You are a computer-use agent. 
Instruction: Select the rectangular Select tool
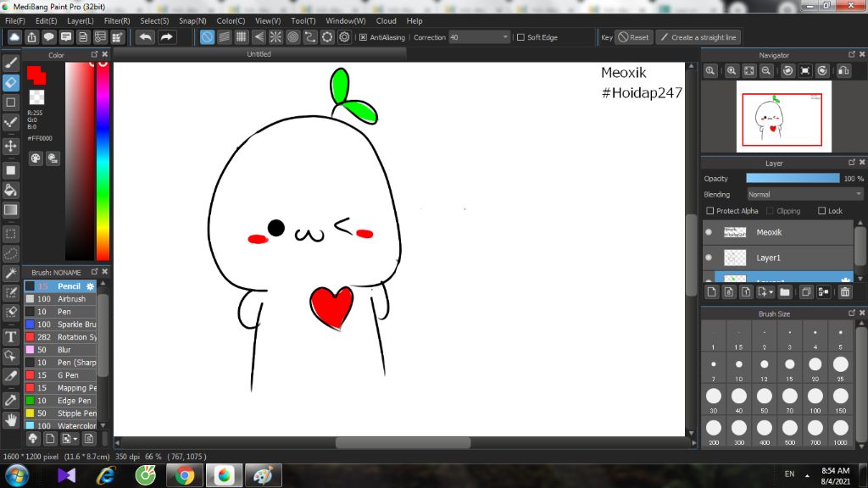[x=10, y=234]
